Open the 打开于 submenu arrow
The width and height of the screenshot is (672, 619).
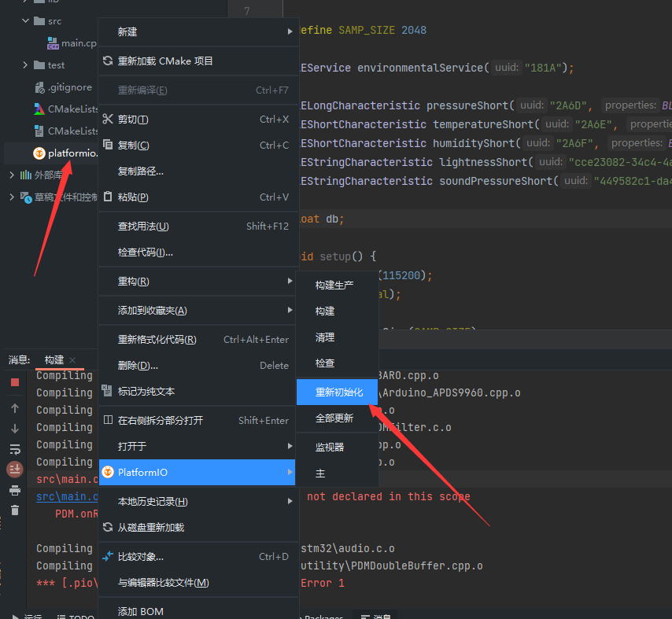(290, 447)
